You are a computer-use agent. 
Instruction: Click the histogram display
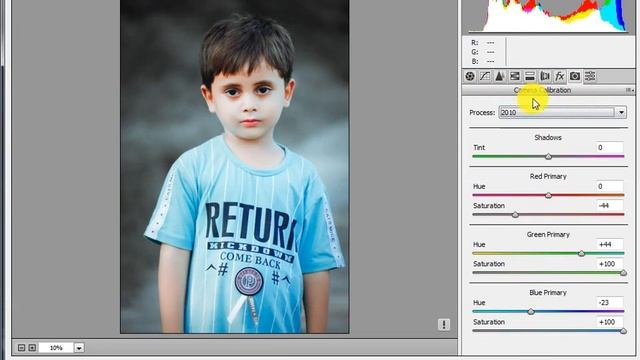pyautogui.click(x=548, y=16)
